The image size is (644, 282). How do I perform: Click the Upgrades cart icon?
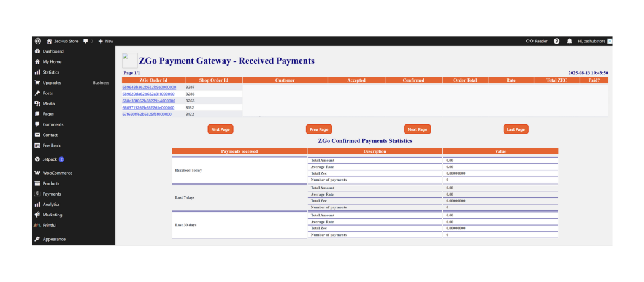(x=37, y=83)
